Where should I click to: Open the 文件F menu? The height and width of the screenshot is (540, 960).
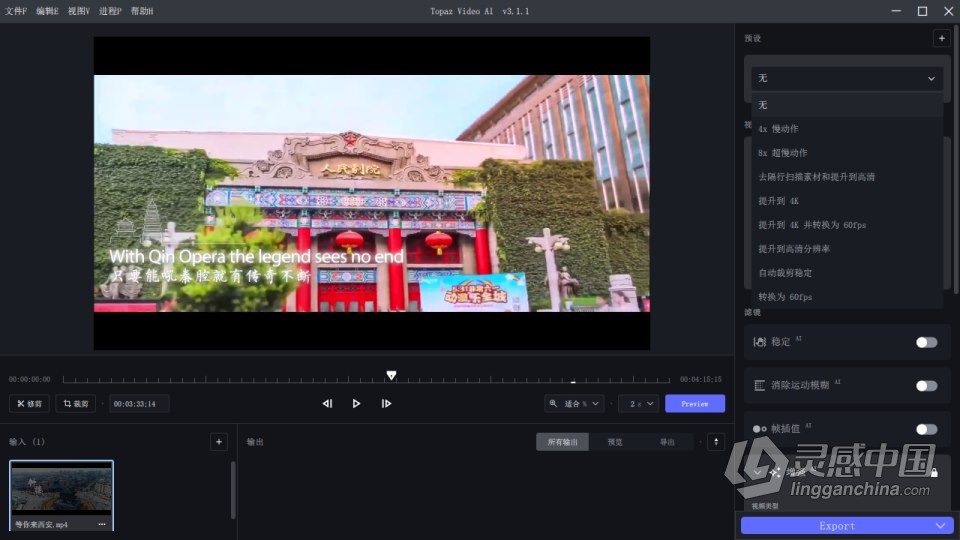pos(16,11)
